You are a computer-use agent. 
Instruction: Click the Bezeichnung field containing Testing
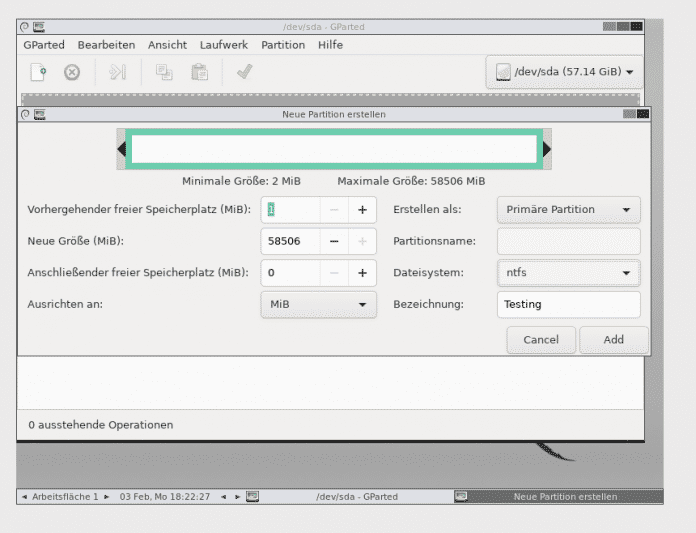(x=567, y=304)
